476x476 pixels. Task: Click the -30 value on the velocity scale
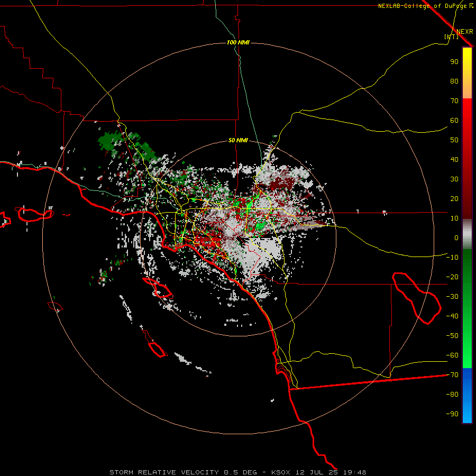(452, 297)
